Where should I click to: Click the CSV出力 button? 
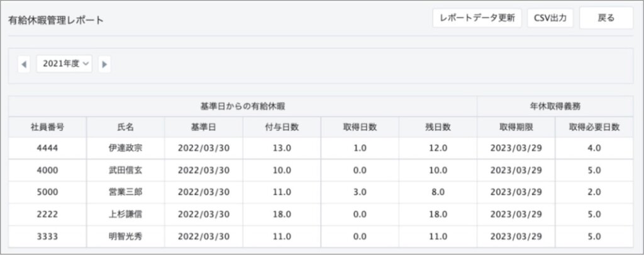tap(550, 18)
